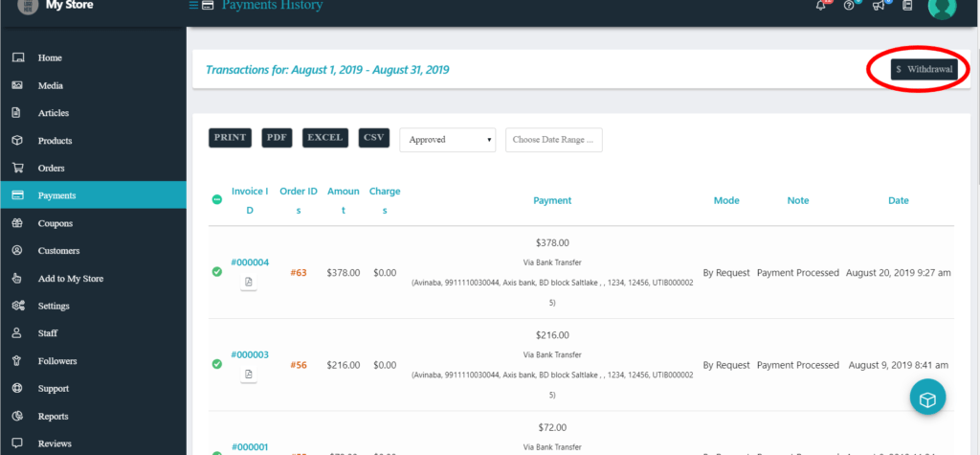Click the Articles document icon
The image size is (980, 455).
(17, 113)
